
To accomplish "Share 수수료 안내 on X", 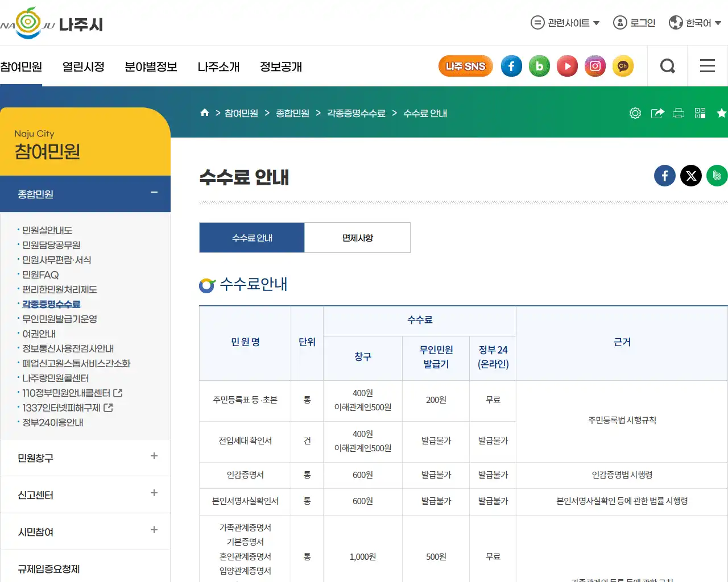I will [x=691, y=176].
